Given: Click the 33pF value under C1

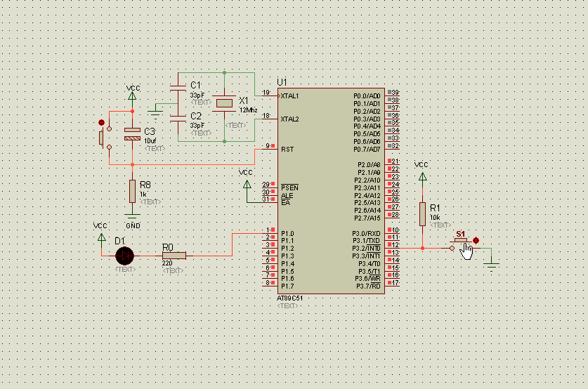Looking at the screenshot, I should 197,95.
